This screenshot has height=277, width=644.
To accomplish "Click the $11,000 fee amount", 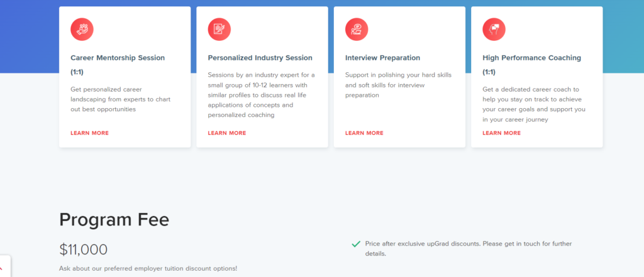I will coord(84,249).
